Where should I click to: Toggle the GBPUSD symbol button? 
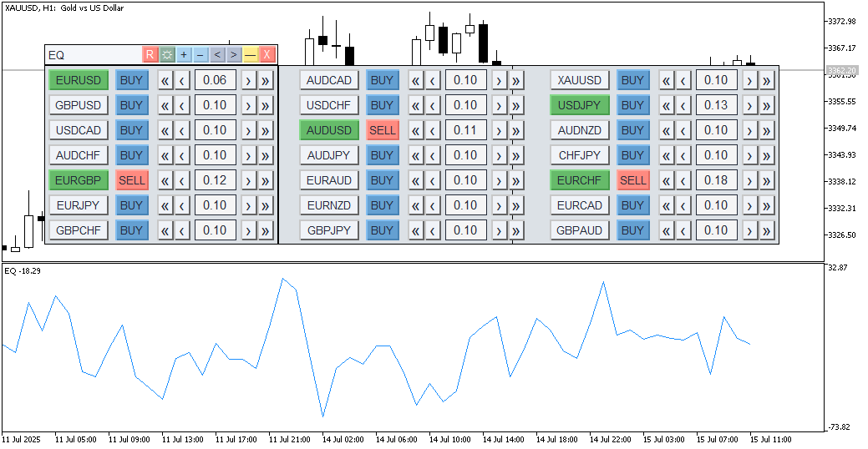click(79, 105)
